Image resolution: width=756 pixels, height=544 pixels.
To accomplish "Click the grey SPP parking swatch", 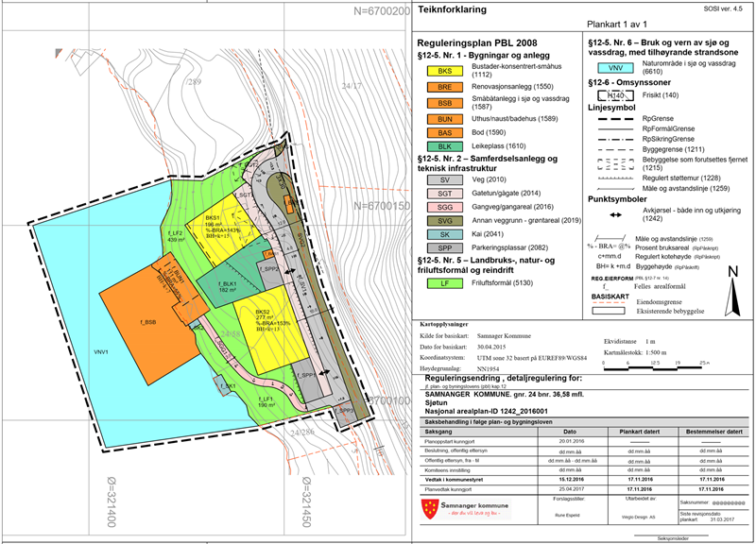I will 444,250.
